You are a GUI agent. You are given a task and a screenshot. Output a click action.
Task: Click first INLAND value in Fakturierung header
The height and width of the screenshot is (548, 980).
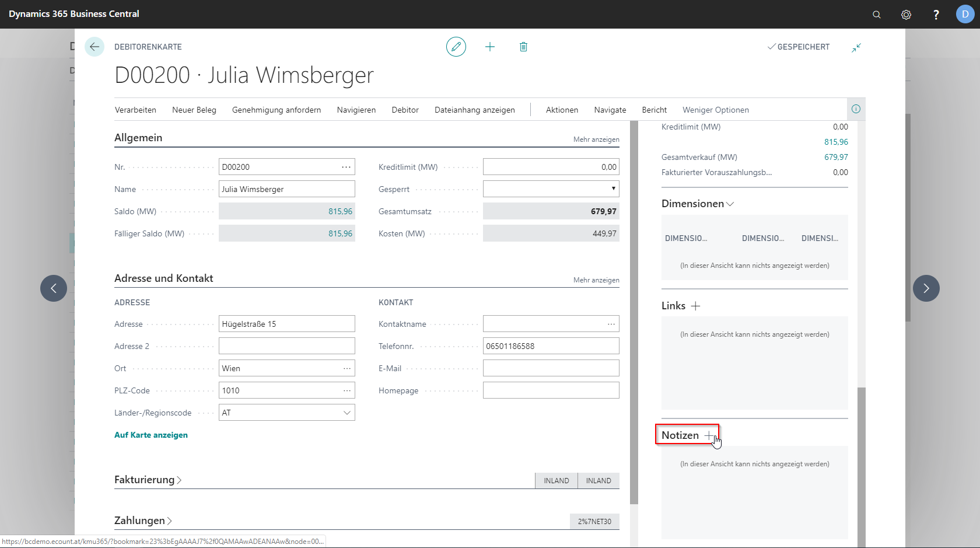(x=556, y=481)
